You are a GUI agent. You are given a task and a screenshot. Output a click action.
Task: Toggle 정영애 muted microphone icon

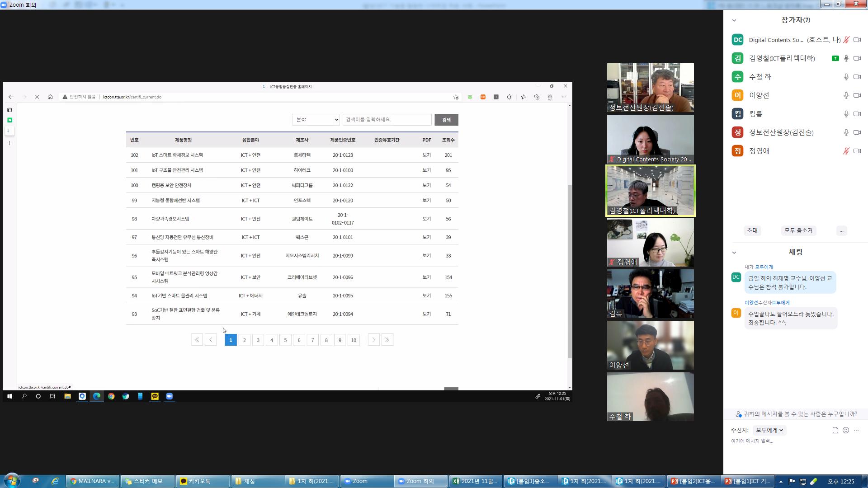click(x=846, y=151)
